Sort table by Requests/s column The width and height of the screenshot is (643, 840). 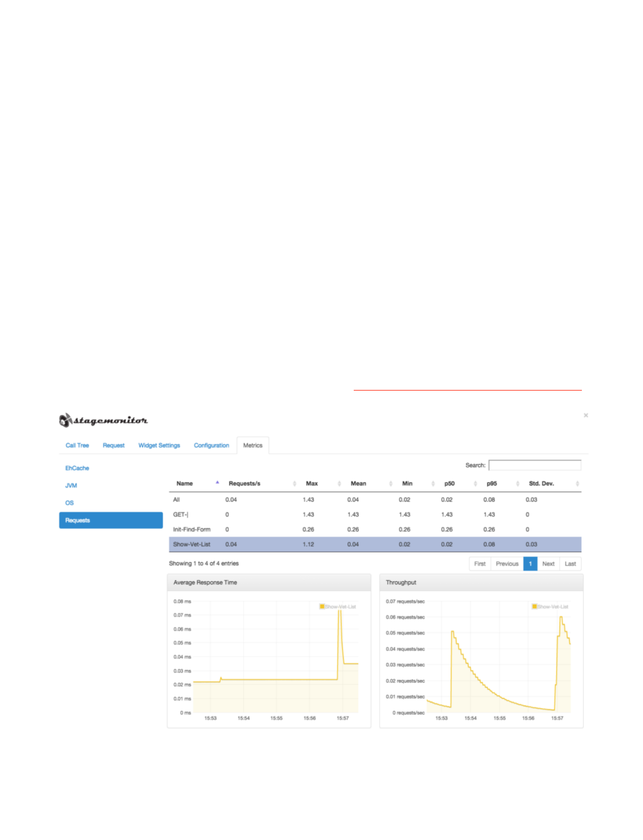(260, 484)
